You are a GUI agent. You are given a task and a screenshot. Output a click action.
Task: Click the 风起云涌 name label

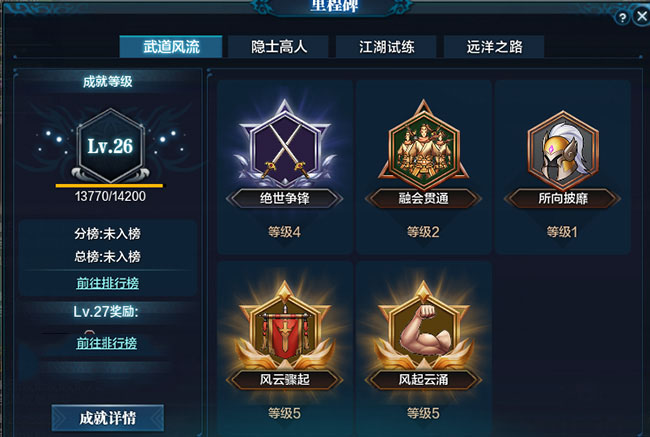point(423,379)
